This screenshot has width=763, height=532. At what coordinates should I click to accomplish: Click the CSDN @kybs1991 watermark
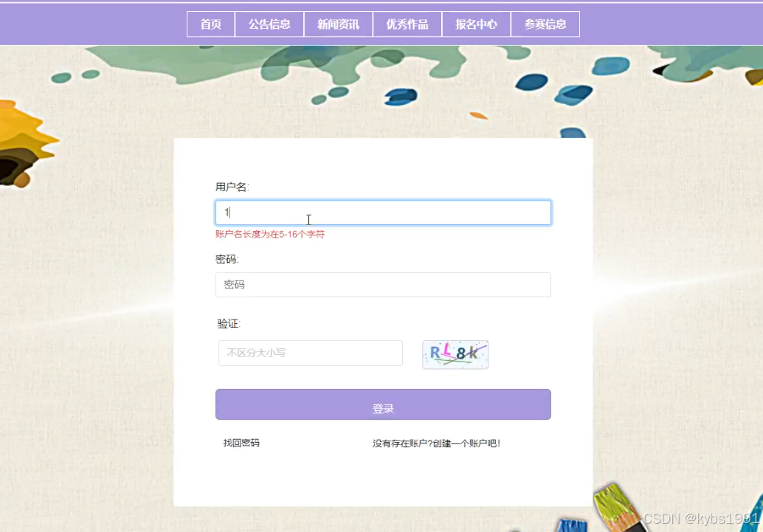tap(701, 519)
